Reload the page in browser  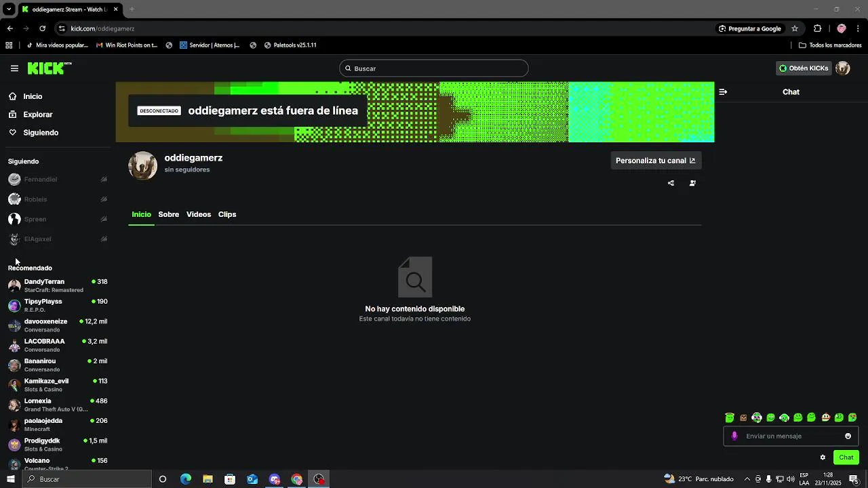[x=42, y=28]
